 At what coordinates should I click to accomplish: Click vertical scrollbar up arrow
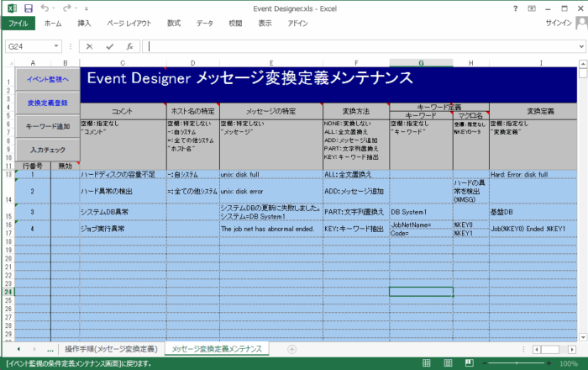(x=583, y=63)
